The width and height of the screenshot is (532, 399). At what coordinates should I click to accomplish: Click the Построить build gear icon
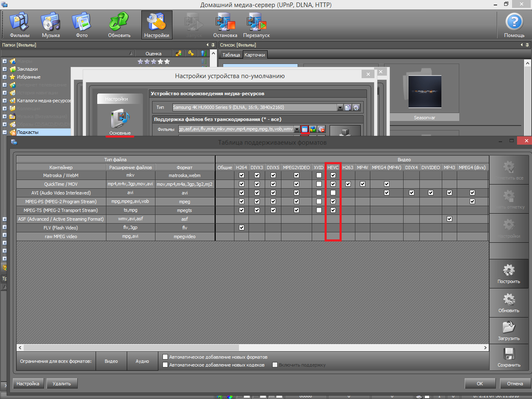(x=509, y=273)
